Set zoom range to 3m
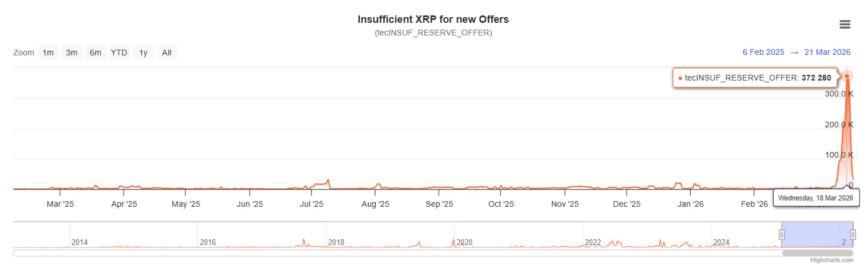The width and height of the screenshot is (868, 269). [71, 53]
